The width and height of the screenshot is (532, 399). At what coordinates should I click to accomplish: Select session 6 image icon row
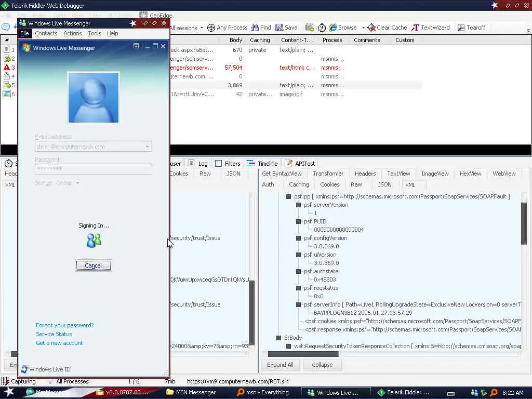(x=6, y=94)
